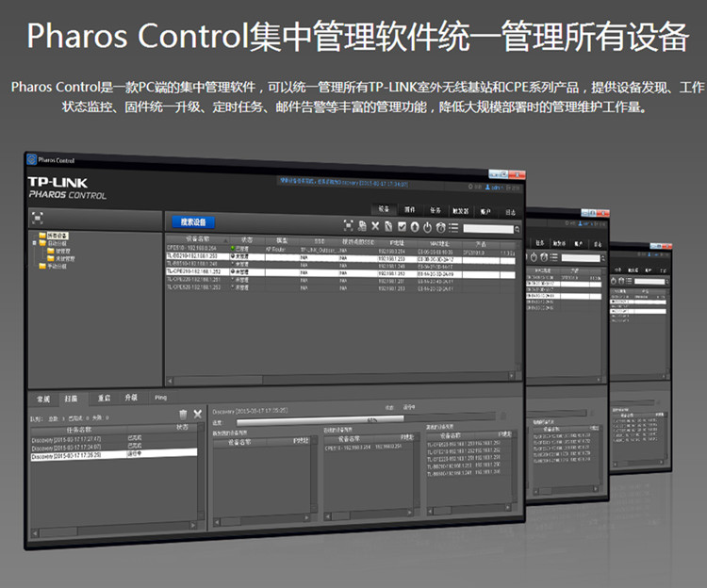Image resolution: width=707 pixels, height=588 pixels.
Task: Click the list view icon beside search box
Action: click(453, 227)
